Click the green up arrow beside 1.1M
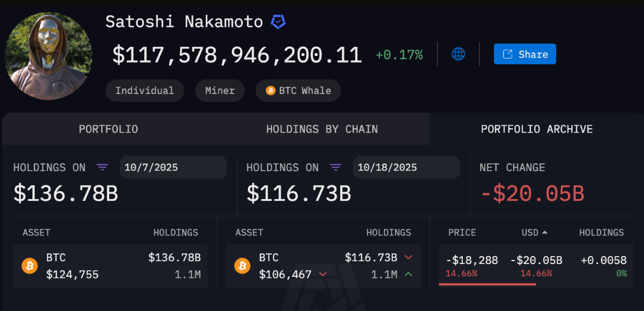Image resolution: width=644 pixels, height=311 pixels. click(x=408, y=274)
